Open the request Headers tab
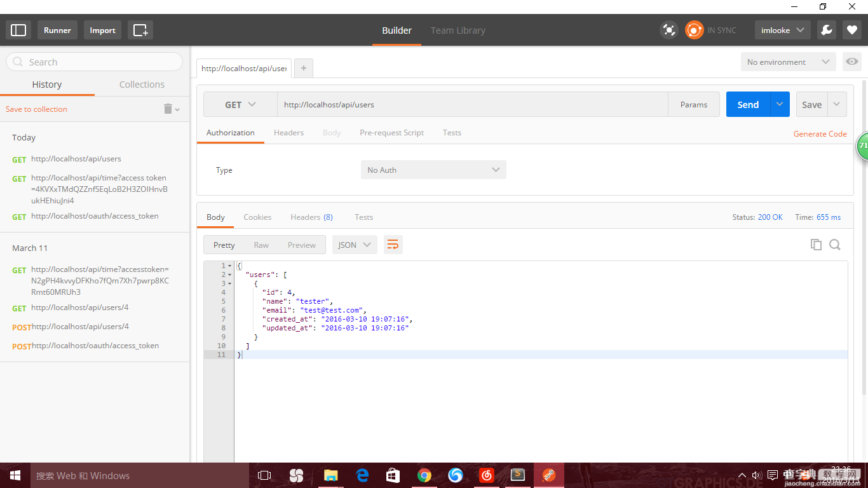868x488 pixels. tap(288, 132)
